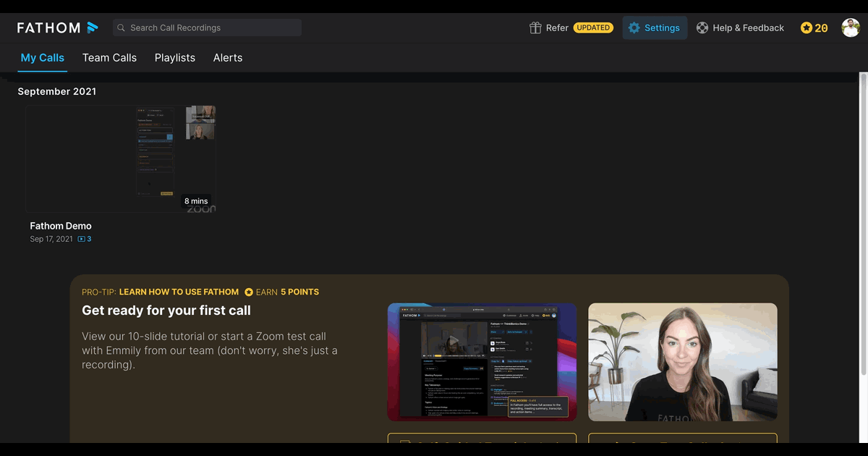
Task: Switch to My Calls tab
Action: coord(43,58)
